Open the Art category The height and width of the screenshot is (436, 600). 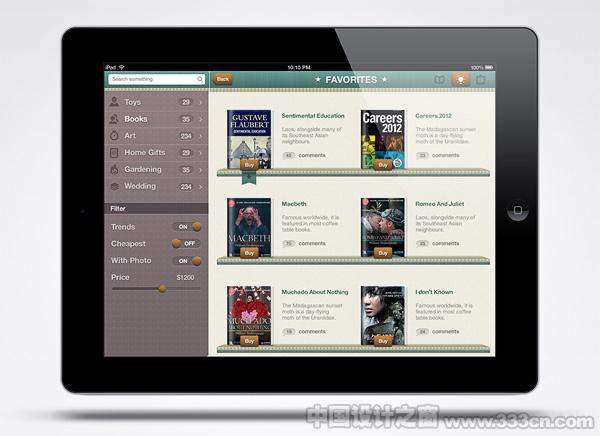[156, 136]
